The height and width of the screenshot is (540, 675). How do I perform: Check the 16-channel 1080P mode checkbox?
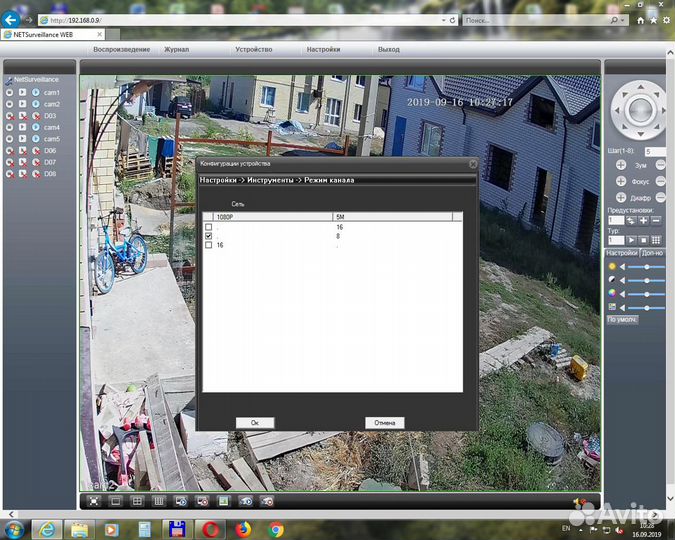pyautogui.click(x=209, y=245)
